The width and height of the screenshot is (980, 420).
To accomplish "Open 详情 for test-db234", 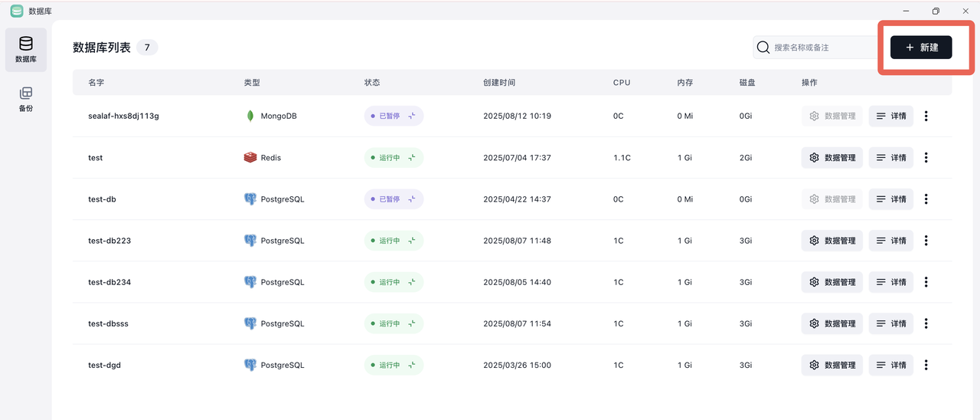I will (x=891, y=282).
